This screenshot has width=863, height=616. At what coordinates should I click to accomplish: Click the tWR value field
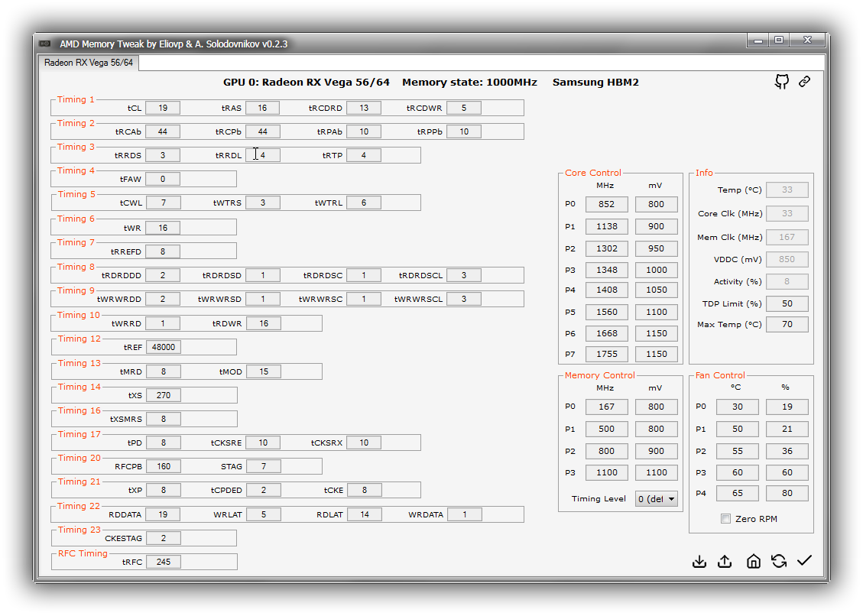pyautogui.click(x=163, y=228)
